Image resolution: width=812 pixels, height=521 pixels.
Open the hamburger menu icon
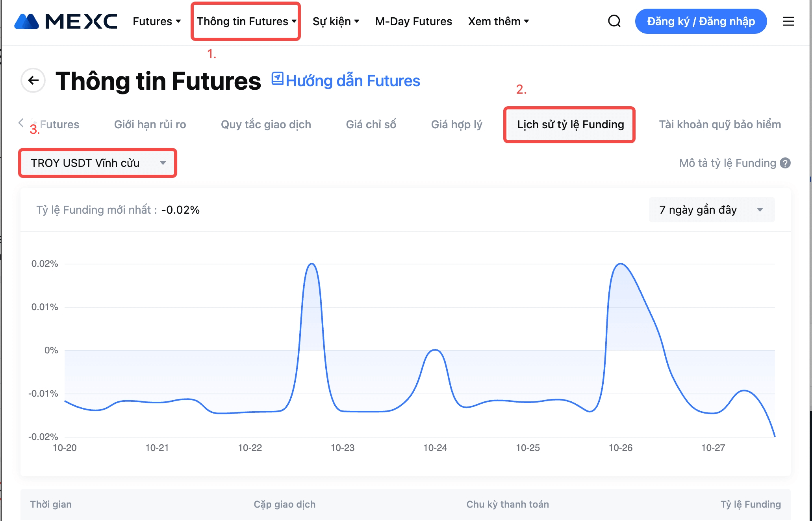coord(788,21)
